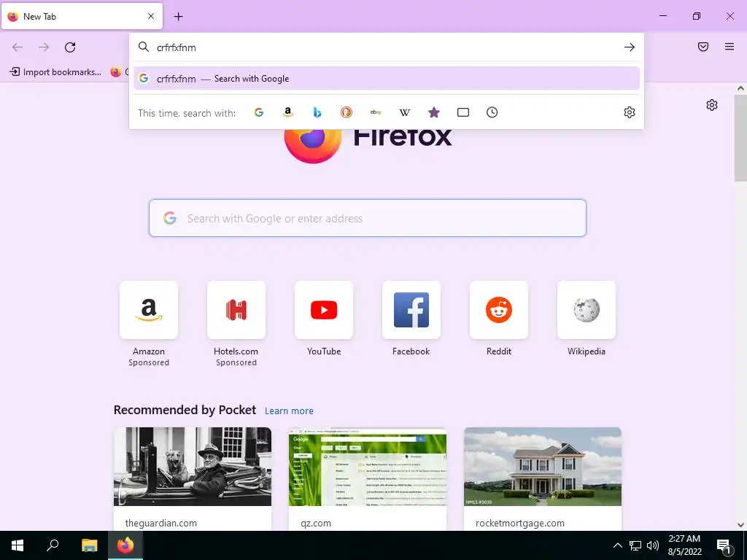Click the scrollbar down arrow
This screenshot has height=560, width=747.
740,525
